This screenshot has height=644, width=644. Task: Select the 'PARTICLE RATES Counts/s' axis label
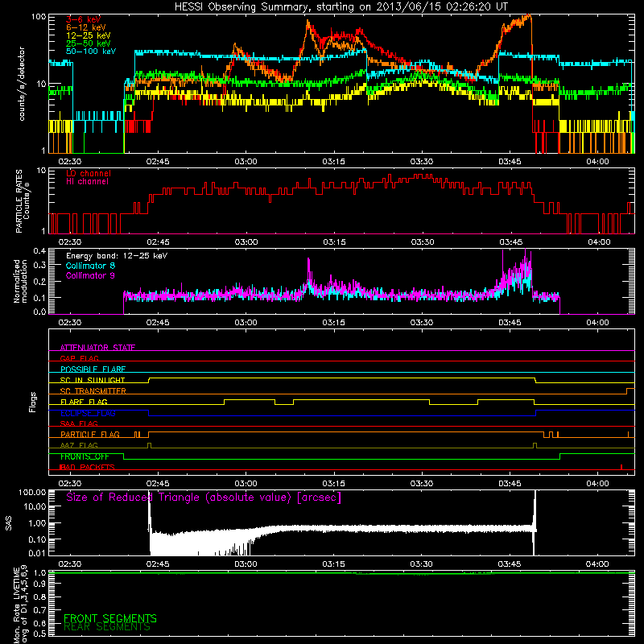23,200
